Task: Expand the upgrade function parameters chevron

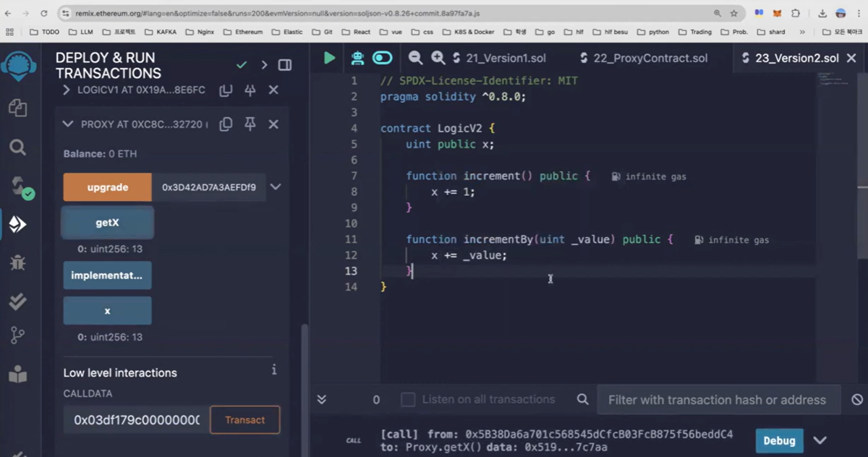Action: (276, 187)
